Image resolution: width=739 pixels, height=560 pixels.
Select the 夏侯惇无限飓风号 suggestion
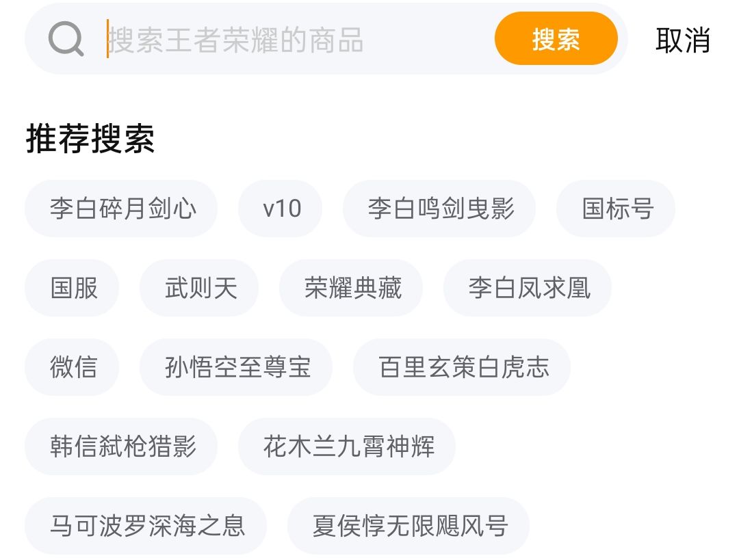pyautogui.click(x=409, y=526)
